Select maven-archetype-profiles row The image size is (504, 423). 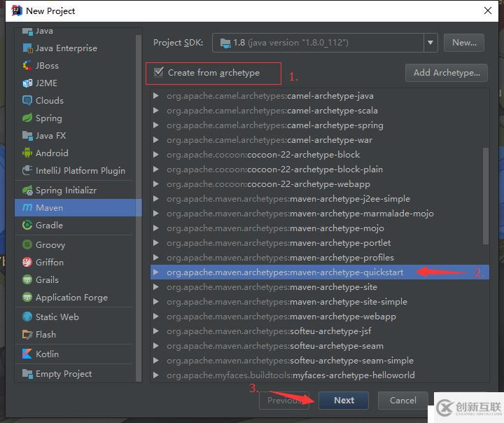pyautogui.click(x=319, y=257)
